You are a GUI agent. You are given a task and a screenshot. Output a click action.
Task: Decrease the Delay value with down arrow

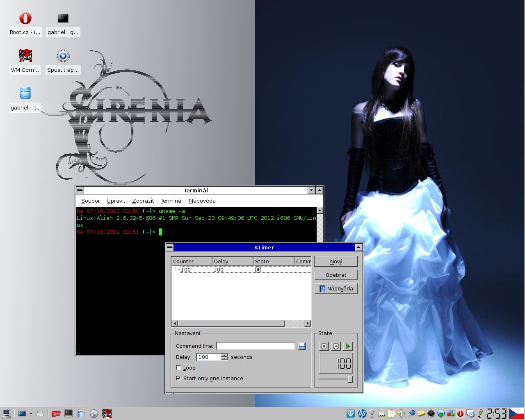tap(224, 359)
